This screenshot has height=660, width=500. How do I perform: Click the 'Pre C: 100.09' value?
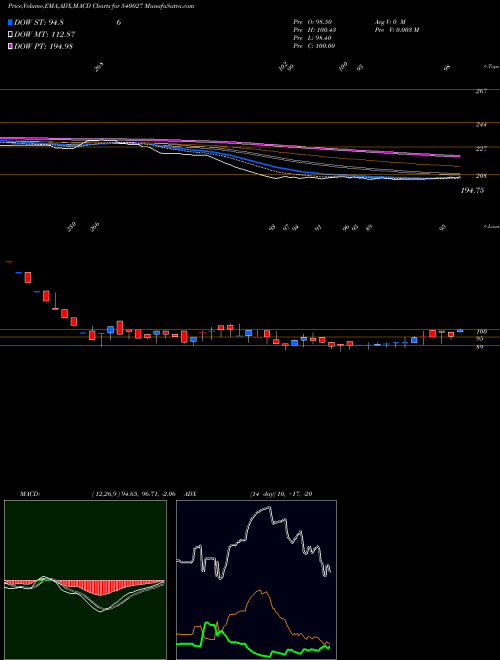314,46
